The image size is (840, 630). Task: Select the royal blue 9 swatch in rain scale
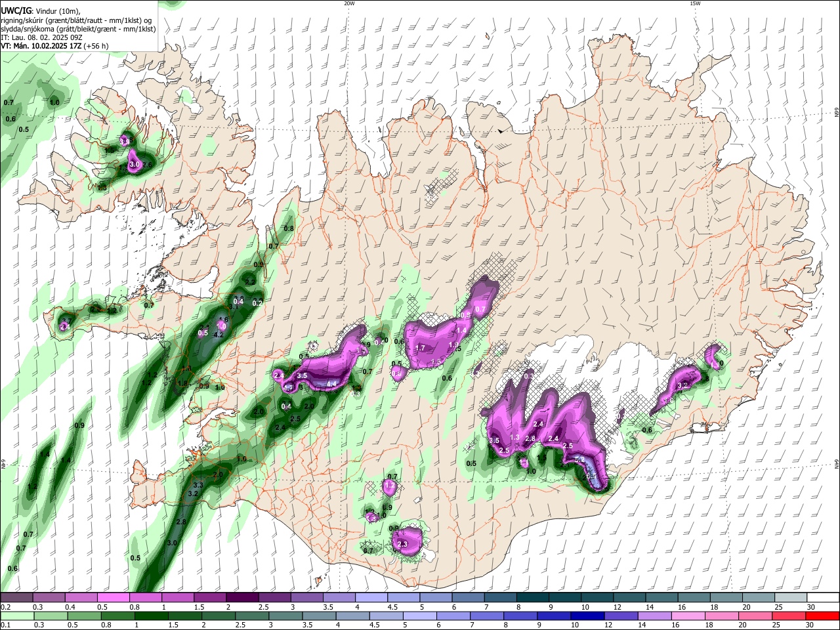(554, 616)
